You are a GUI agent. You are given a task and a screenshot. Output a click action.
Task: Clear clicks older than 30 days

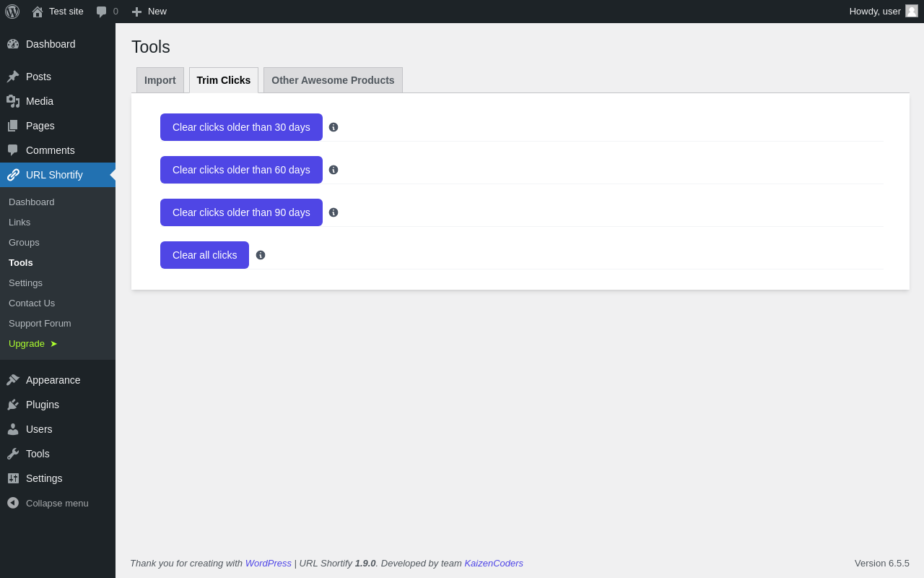[241, 127]
